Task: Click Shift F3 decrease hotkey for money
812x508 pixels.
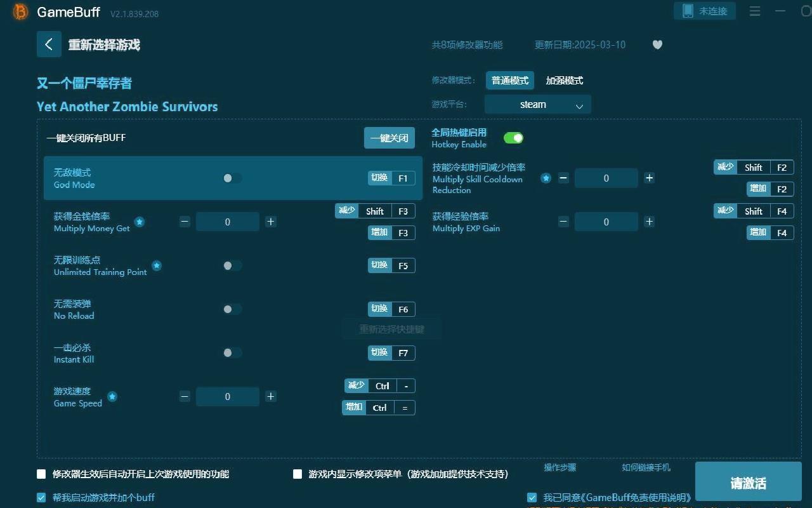Action: pyautogui.click(x=375, y=211)
